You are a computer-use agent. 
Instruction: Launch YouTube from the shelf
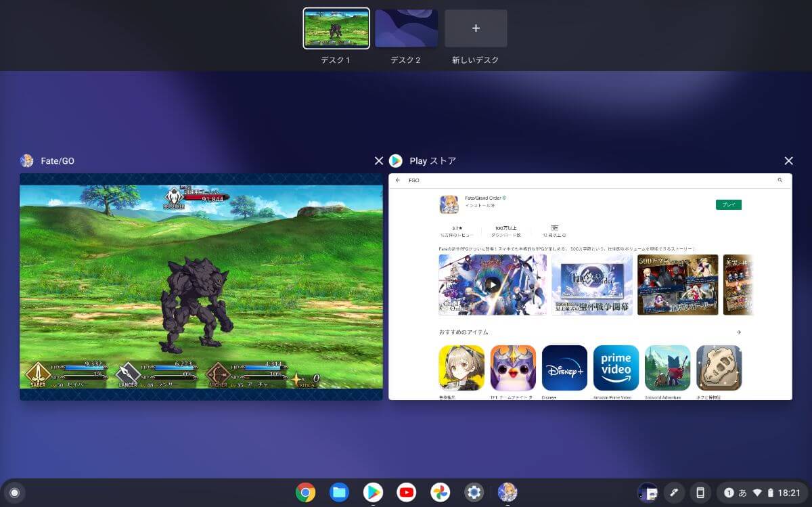pos(407,493)
